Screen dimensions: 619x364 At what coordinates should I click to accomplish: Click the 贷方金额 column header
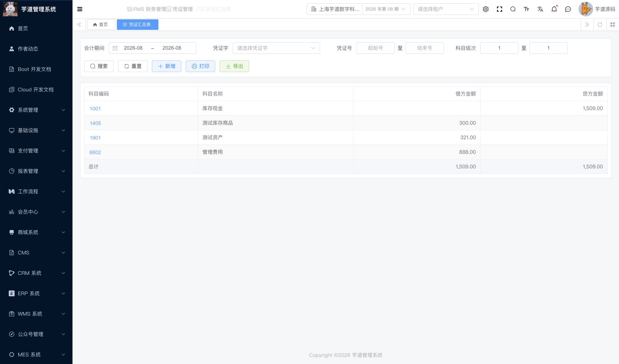[544, 94]
